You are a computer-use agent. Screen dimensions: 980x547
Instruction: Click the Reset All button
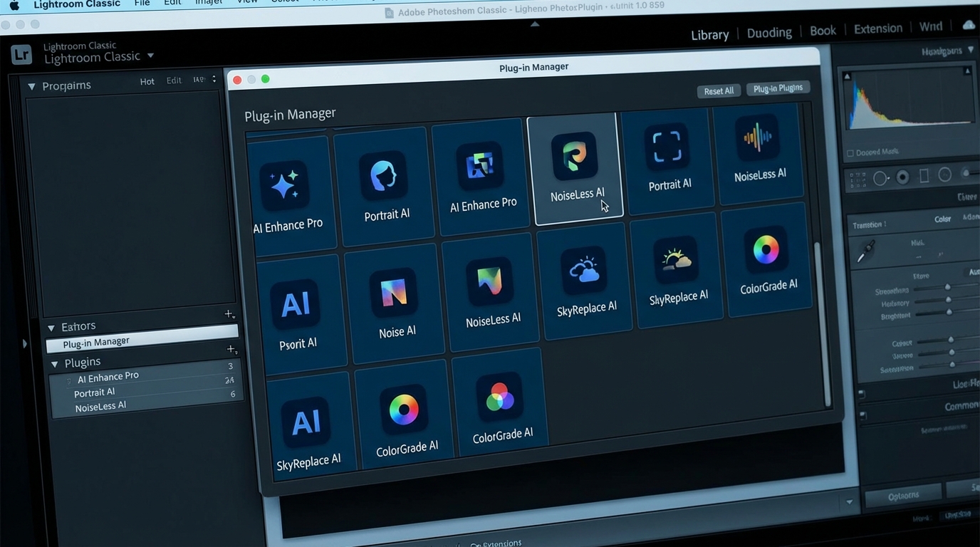click(718, 91)
